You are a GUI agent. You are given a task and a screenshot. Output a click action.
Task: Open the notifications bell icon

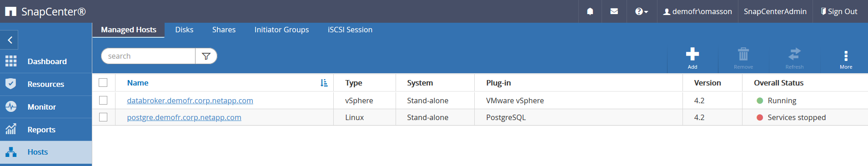point(590,11)
